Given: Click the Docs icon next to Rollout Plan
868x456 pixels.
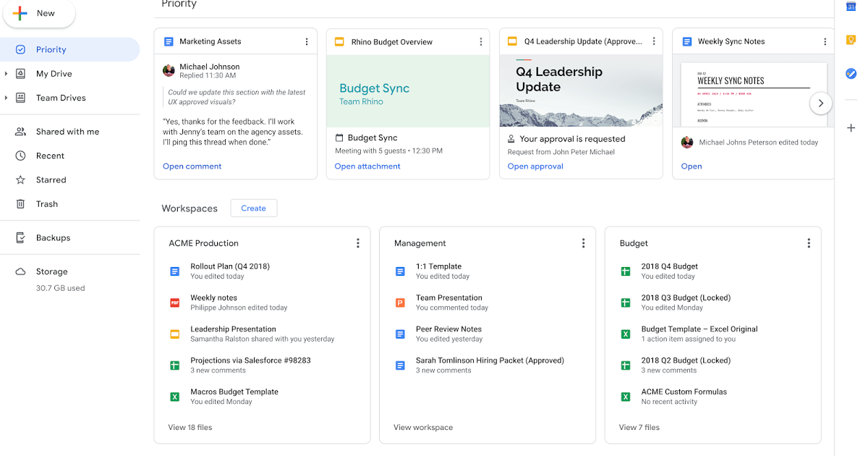Looking at the screenshot, I should point(174,271).
